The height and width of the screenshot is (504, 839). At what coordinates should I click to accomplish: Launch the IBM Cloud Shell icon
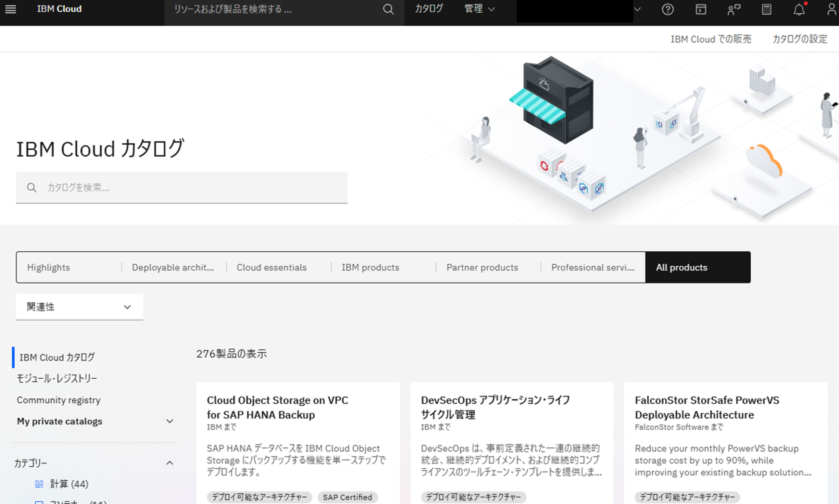tap(700, 9)
